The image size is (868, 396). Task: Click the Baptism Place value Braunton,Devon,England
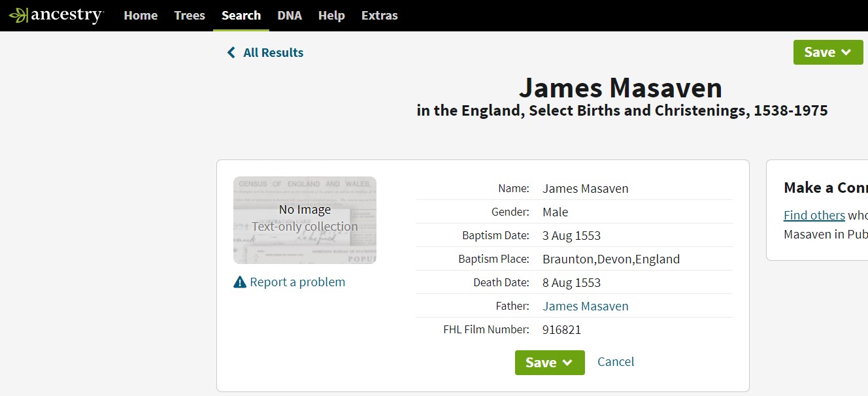[x=611, y=259]
